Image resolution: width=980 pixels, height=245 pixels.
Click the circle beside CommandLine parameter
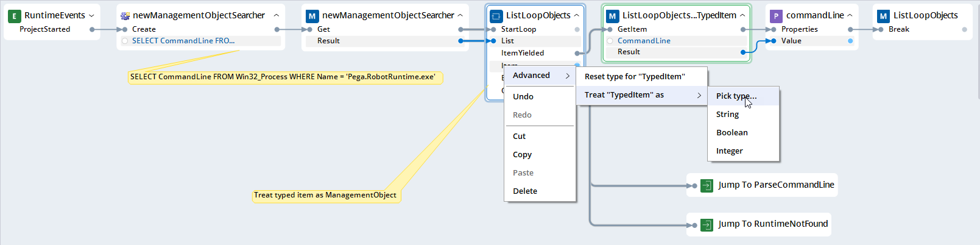click(610, 41)
